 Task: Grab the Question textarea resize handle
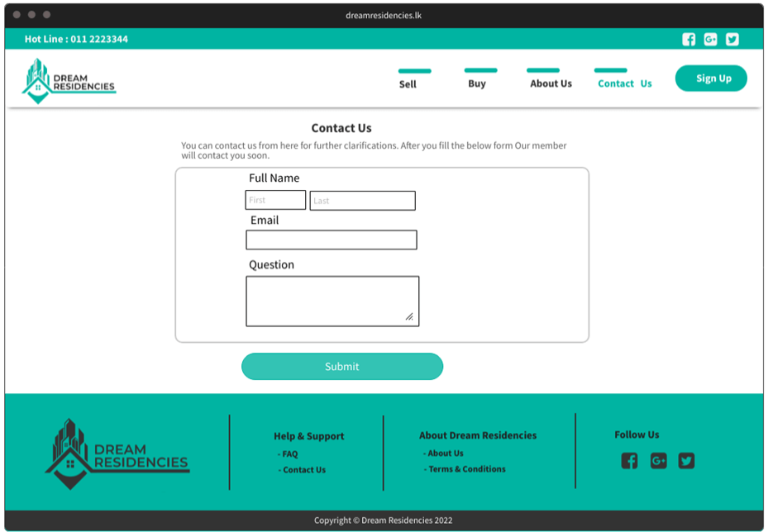[x=409, y=316]
